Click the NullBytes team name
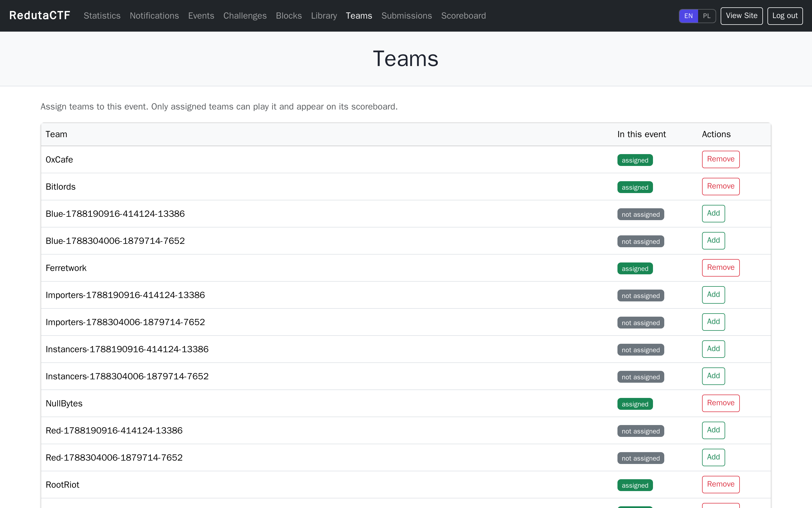Image resolution: width=812 pixels, height=508 pixels. click(x=64, y=404)
